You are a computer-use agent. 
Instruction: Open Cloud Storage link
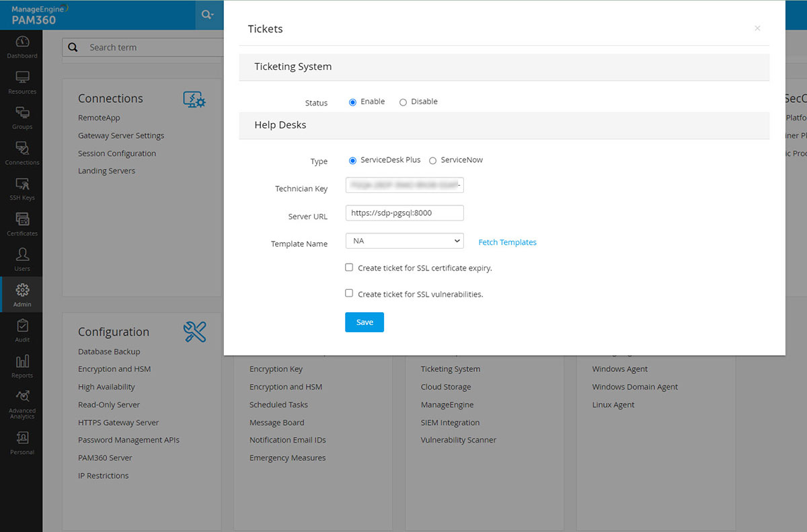pos(446,387)
